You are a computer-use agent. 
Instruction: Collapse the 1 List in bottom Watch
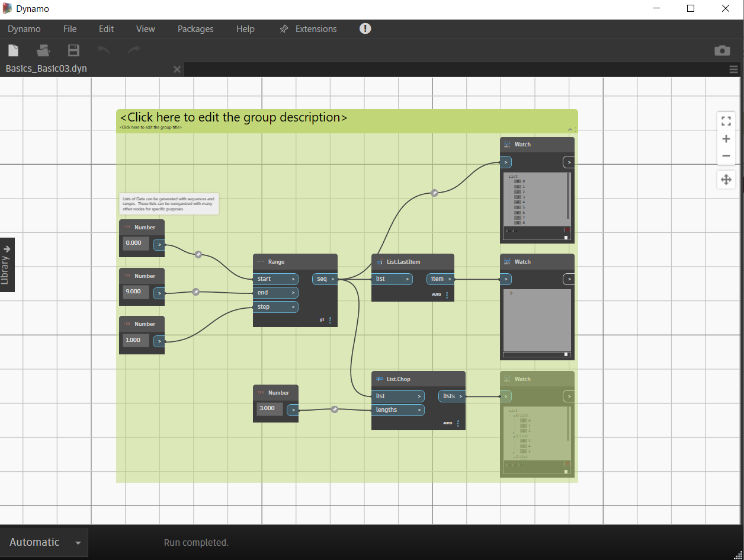pos(515,436)
